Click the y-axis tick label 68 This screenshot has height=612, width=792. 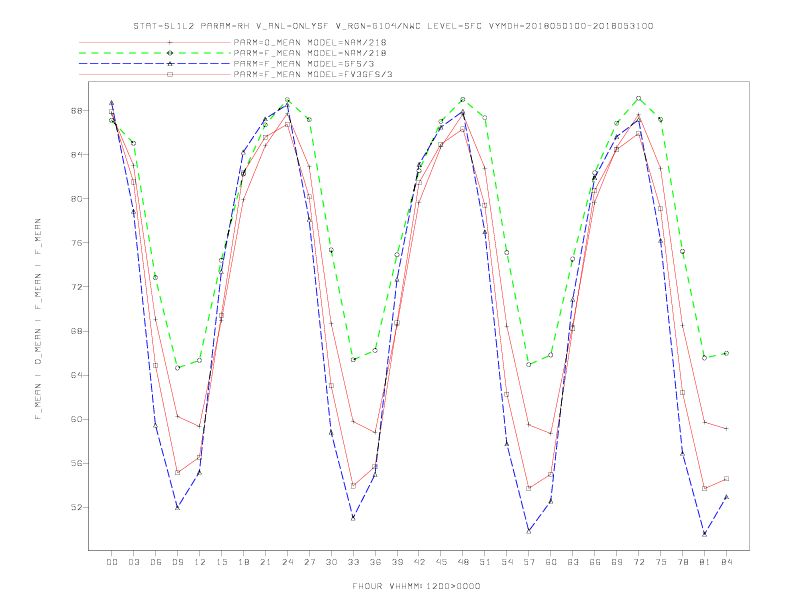click(x=78, y=331)
